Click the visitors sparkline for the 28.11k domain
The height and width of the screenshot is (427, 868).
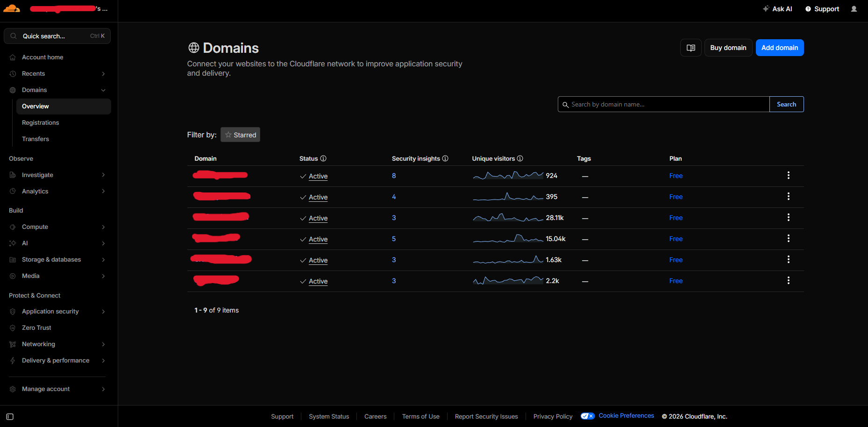(508, 218)
